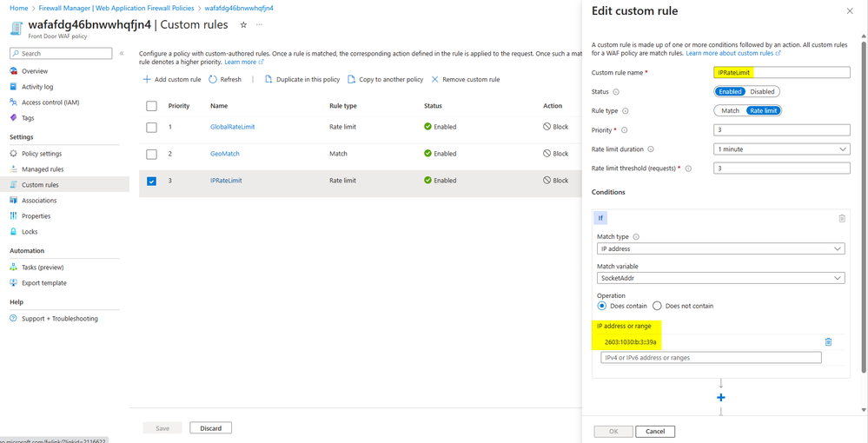868x443 pixels.
Task: Click the IPRateLimit rule link
Action: coord(226,181)
